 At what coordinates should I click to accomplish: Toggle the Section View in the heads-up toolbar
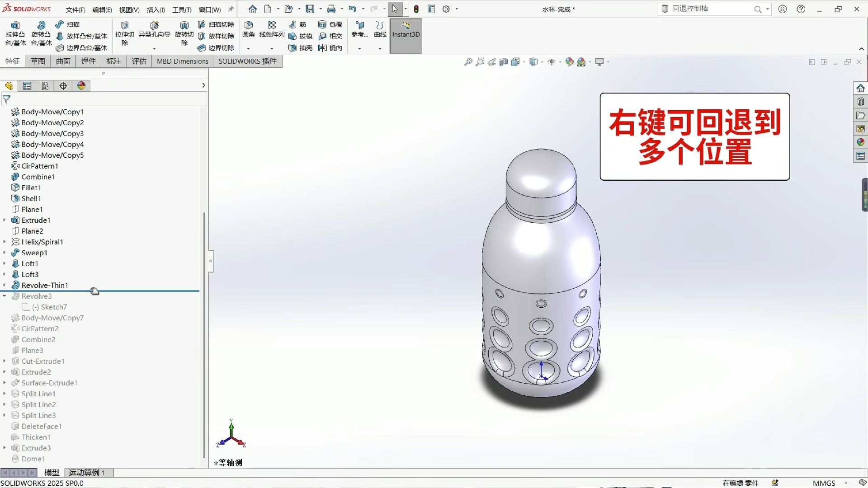pos(503,62)
